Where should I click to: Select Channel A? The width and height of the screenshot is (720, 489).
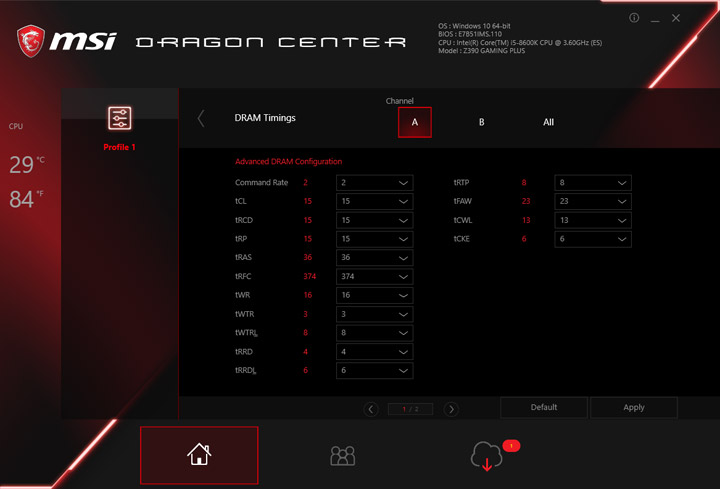415,122
